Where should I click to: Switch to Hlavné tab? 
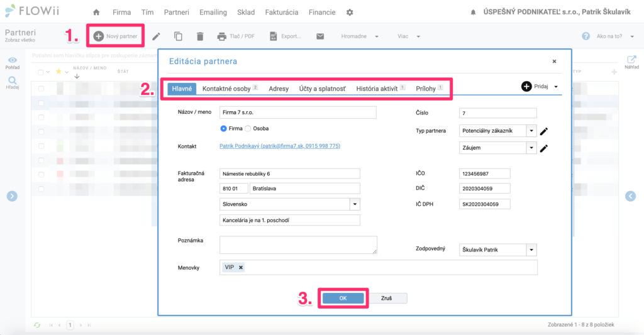tap(182, 89)
